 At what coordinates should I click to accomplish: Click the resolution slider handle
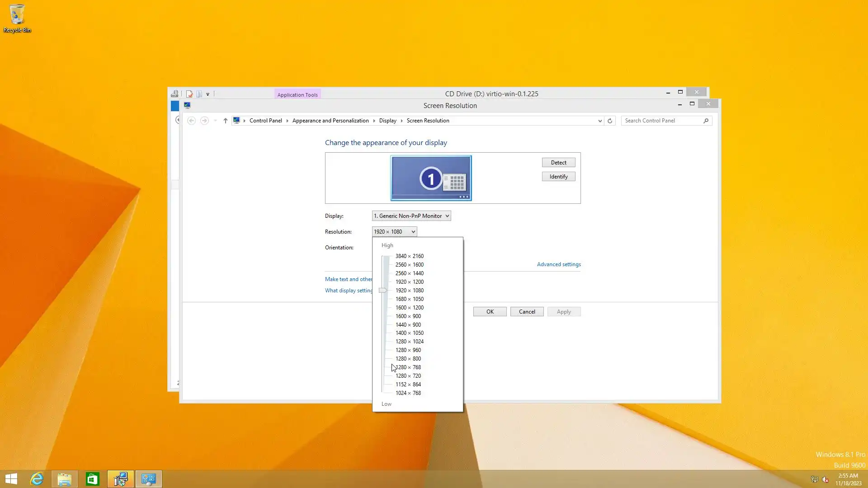click(x=383, y=291)
